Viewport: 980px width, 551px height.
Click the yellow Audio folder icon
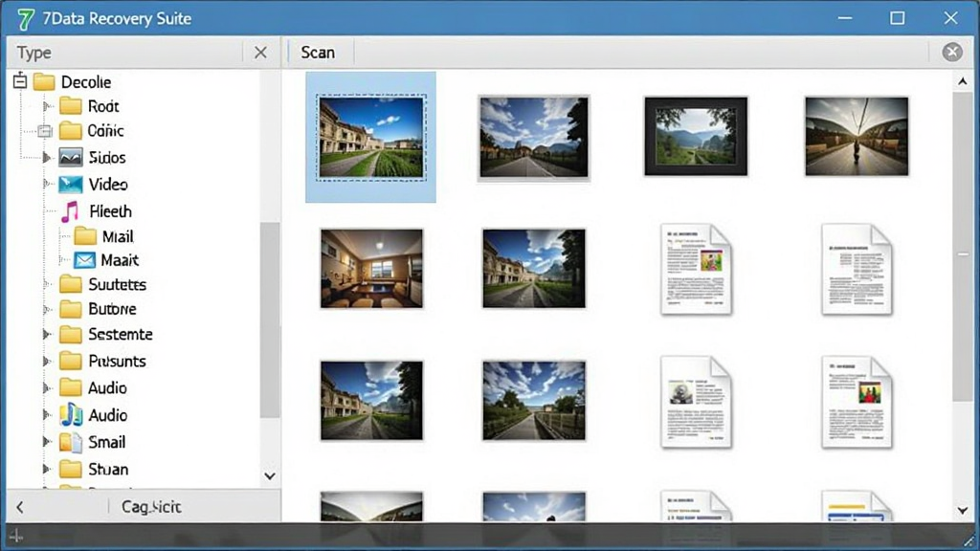click(x=71, y=387)
